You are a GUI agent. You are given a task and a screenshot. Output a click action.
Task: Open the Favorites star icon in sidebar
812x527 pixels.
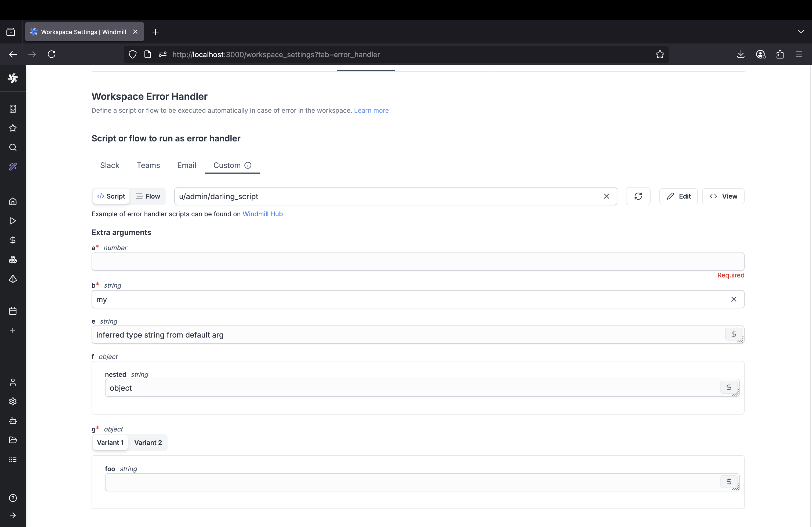pyautogui.click(x=13, y=128)
